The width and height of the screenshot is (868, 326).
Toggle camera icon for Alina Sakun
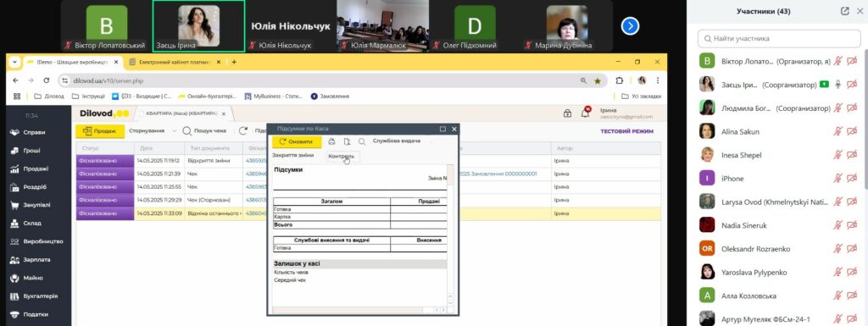click(853, 131)
